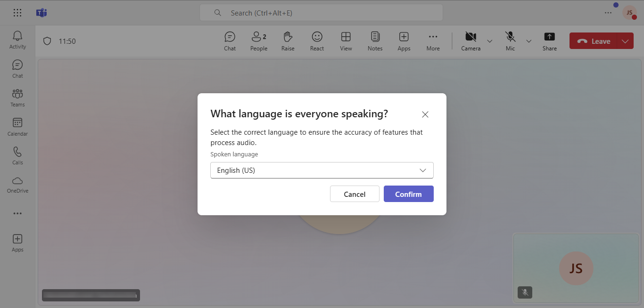644x308 pixels.
Task: Show the People participants list
Action: click(258, 41)
